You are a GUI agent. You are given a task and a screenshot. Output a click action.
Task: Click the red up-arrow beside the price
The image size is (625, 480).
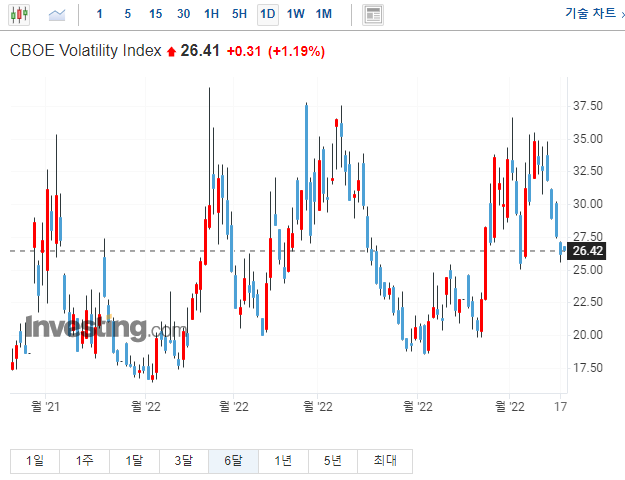(x=171, y=52)
